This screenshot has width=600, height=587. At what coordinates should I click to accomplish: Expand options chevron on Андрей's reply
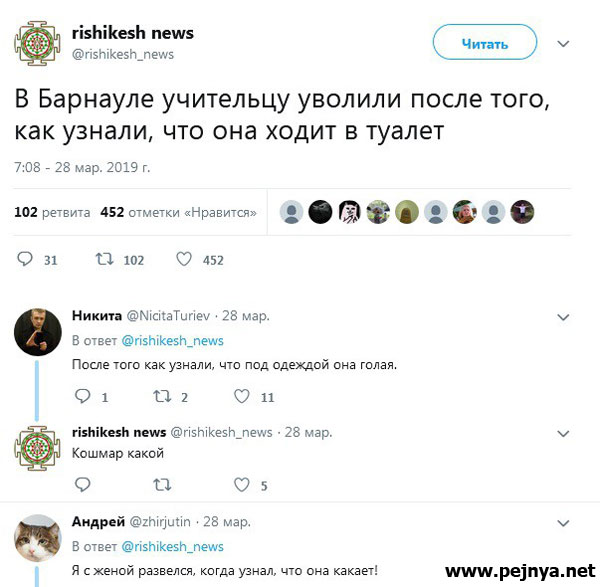tap(563, 523)
